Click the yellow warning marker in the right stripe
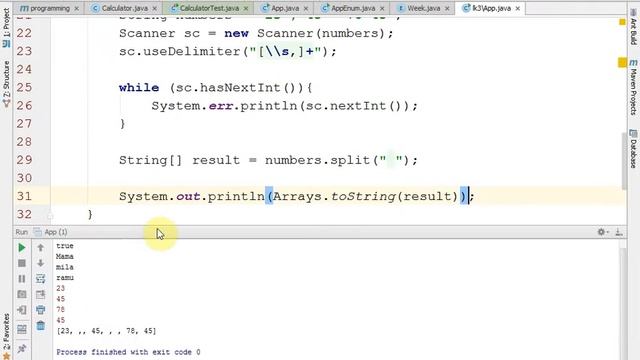 coord(622,62)
